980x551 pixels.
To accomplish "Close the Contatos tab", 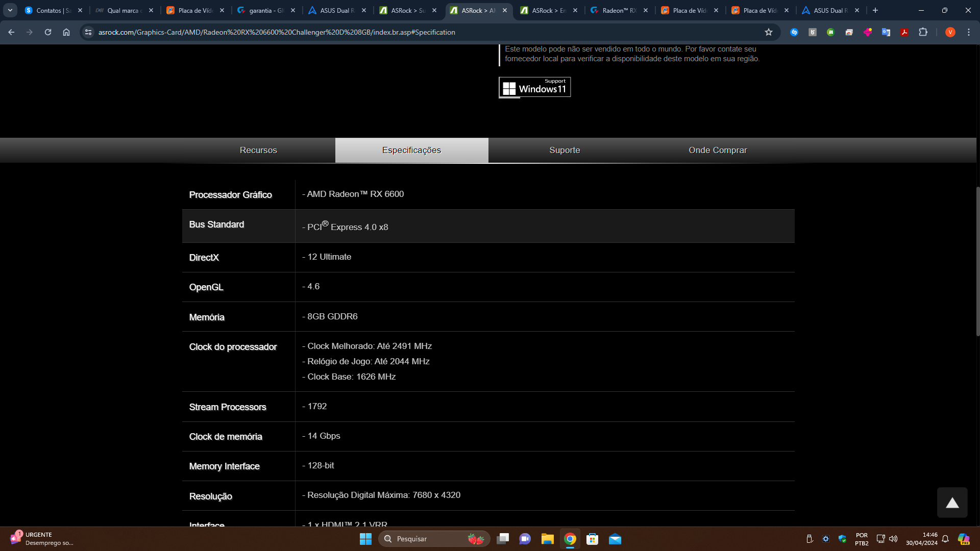I will (80, 10).
